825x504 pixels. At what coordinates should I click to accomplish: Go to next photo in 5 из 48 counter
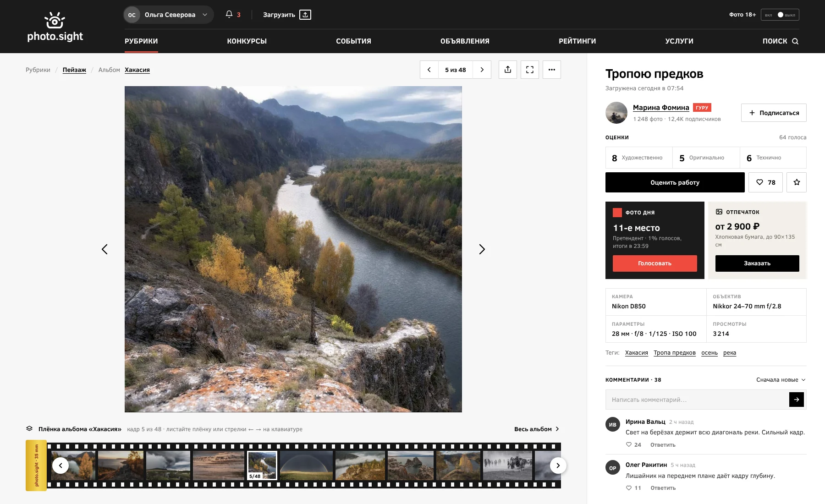[482, 70]
